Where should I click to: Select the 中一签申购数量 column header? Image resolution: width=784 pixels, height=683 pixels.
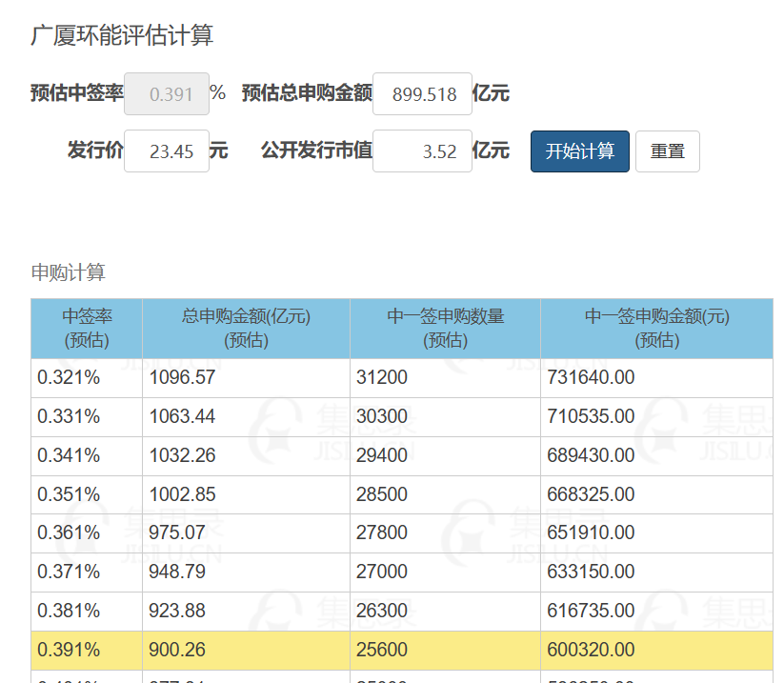(x=445, y=329)
